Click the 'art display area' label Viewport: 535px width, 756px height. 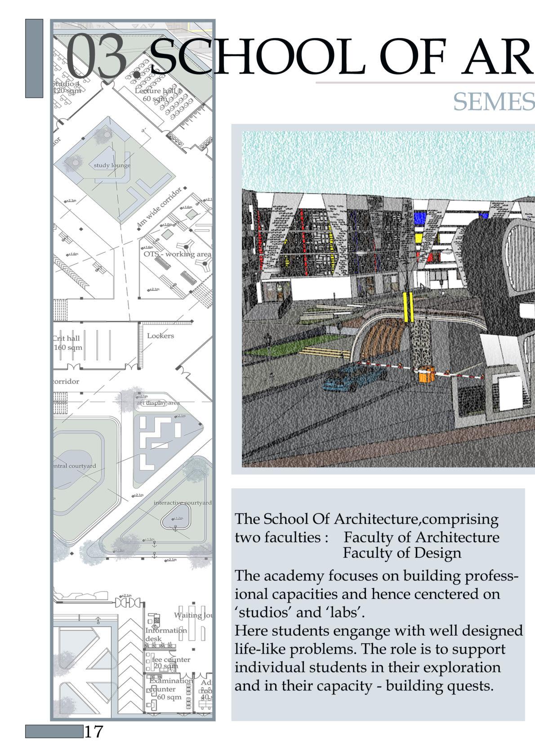point(158,403)
